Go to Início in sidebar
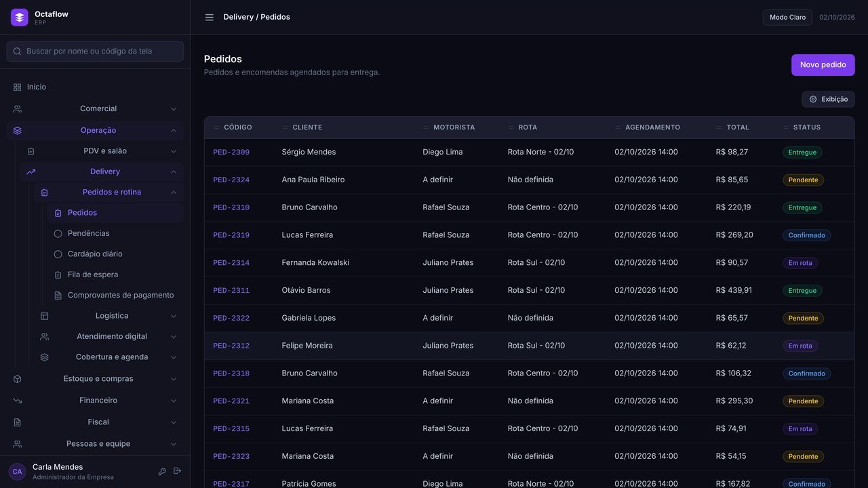Image resolution: width=868 pixels, height=488 pixels. 95,87
